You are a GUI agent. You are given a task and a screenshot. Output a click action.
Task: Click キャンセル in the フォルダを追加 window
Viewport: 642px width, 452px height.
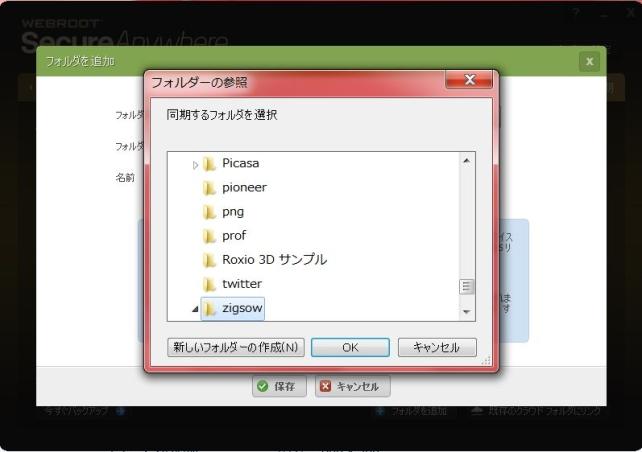pos(353,386)
